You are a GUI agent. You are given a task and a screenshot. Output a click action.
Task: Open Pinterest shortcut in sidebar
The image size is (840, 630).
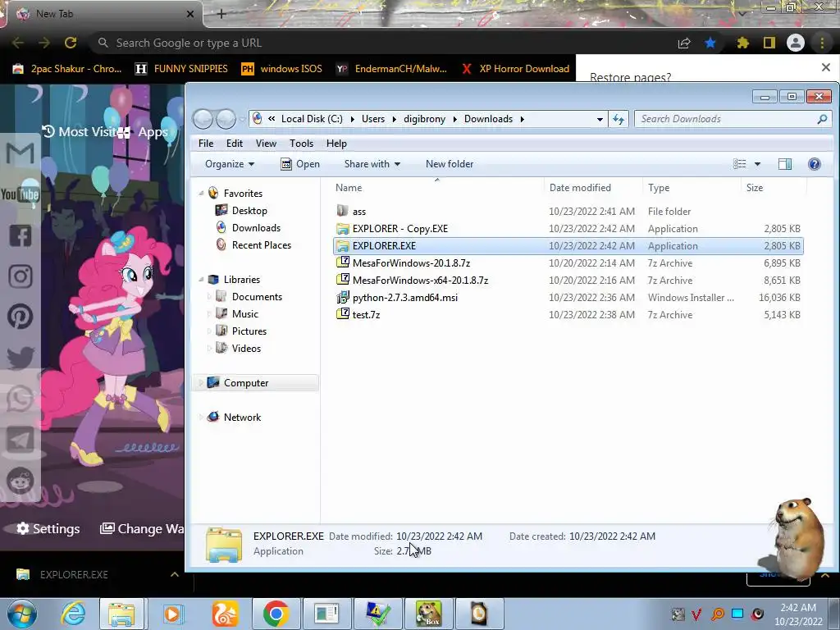pyautogui.click(x=21, y=317)
